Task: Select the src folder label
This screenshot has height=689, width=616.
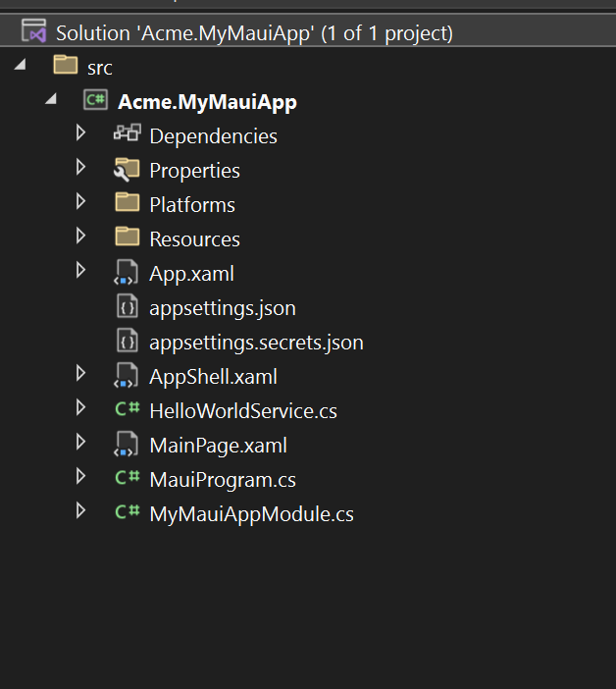Action: click(x=99, y=68)
